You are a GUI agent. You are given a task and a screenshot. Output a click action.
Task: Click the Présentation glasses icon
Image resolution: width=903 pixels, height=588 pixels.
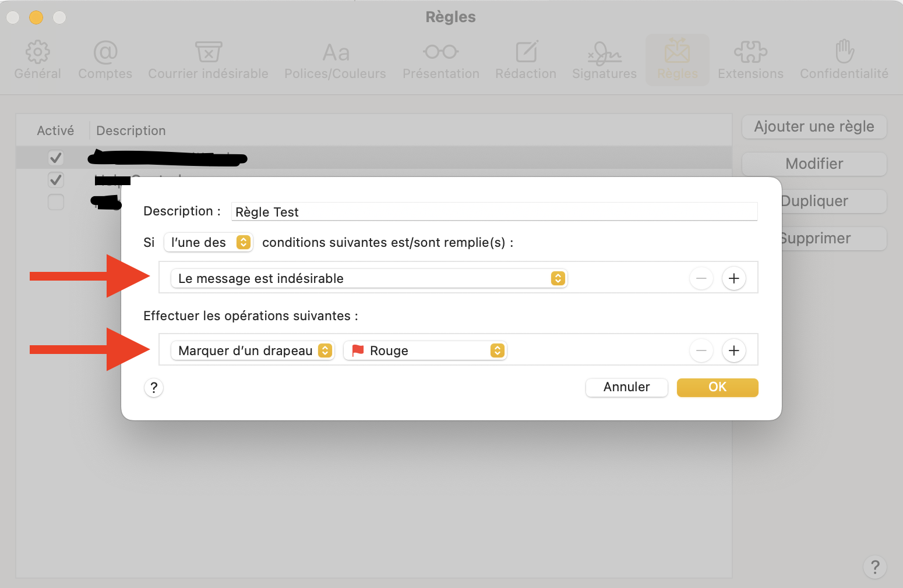pyautogui.click(x=441, y=52)
